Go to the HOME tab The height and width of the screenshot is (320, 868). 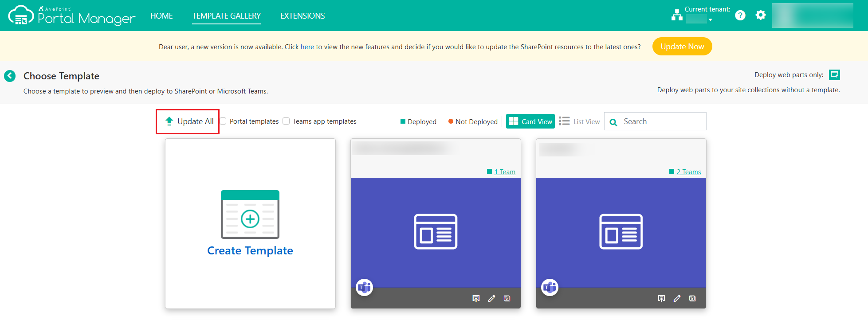(161, 16)
